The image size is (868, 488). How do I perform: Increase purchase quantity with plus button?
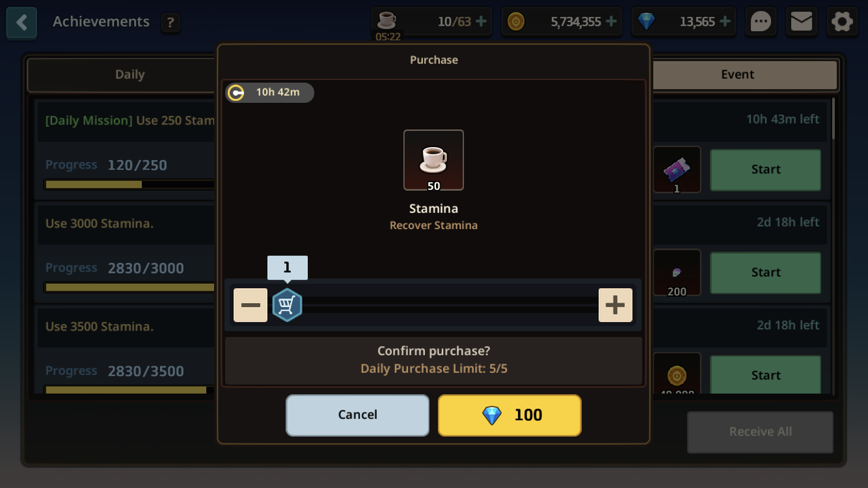[x=615, y=305]
